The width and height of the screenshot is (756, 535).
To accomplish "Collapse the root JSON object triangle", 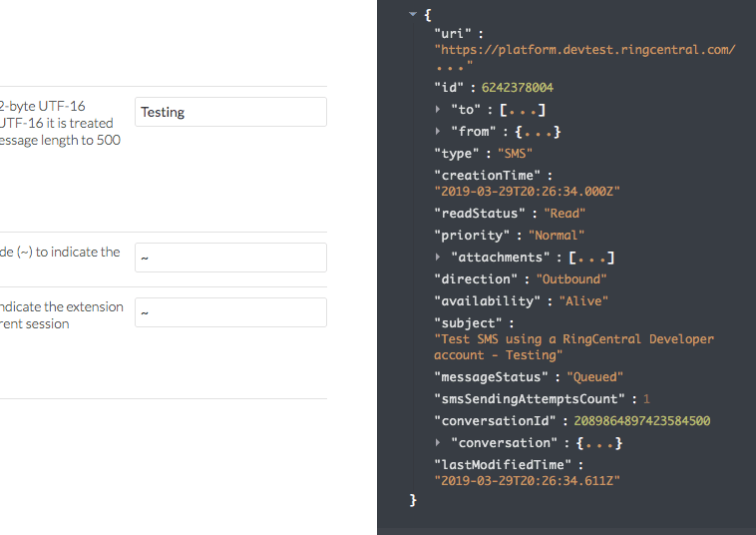I will click(x=411, y=15).
